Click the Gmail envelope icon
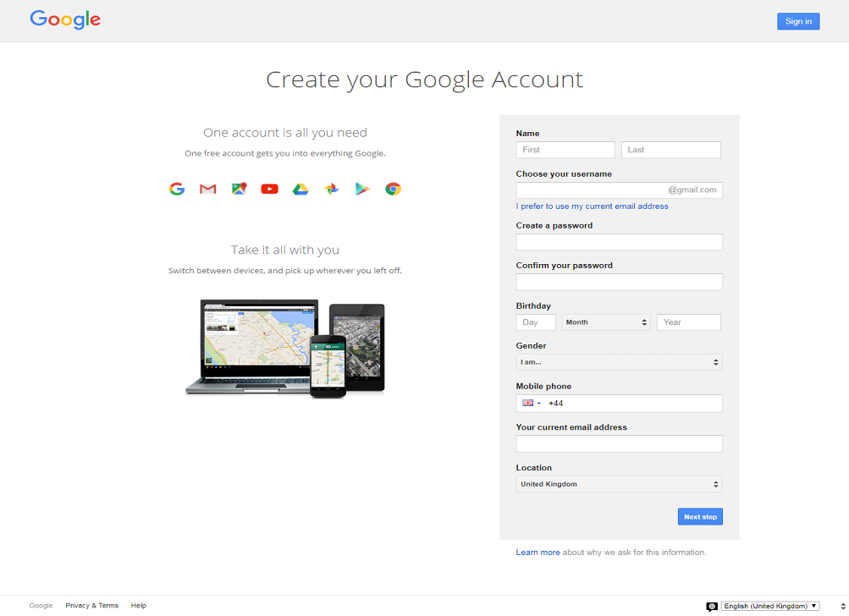The image size is (849, 616). tap(208, 189)
